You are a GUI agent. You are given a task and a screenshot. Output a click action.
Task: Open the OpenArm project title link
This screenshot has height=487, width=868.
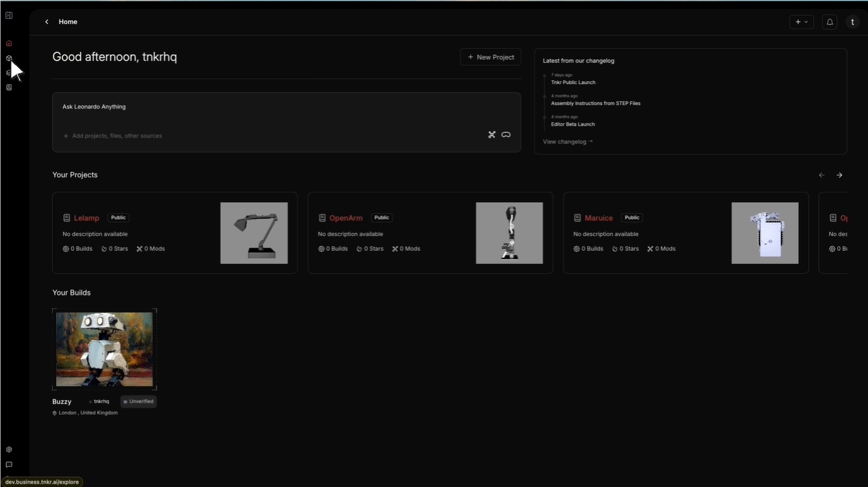346,218
